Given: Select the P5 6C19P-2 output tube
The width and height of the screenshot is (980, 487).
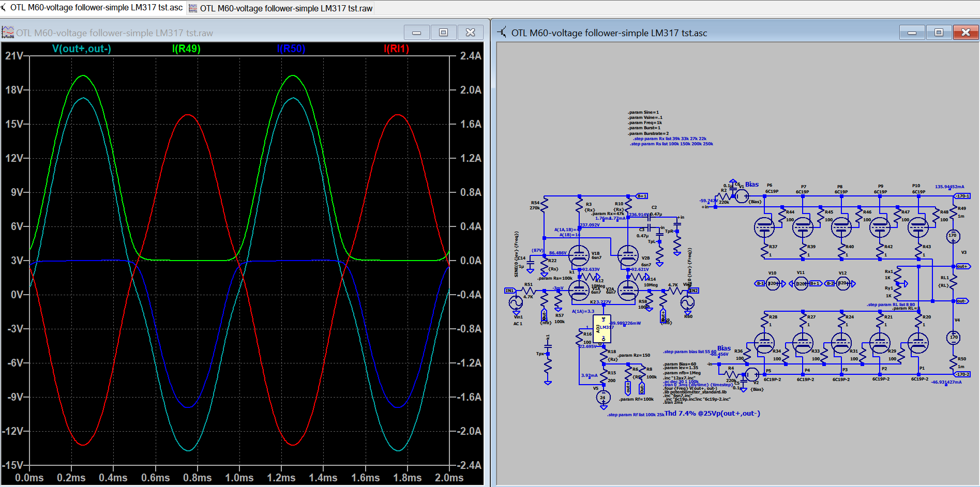Looking at the screenshot, I should click(x=764, y=342).
